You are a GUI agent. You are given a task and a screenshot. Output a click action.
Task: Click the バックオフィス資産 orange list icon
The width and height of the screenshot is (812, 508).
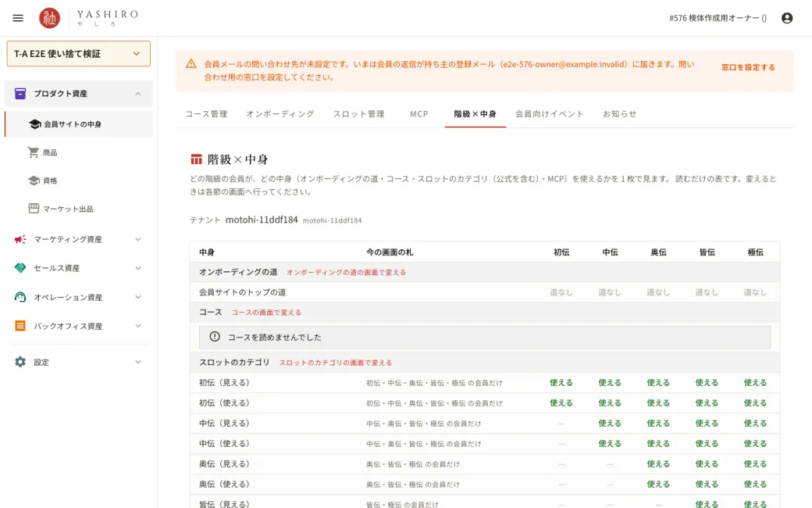coord(20,326)
